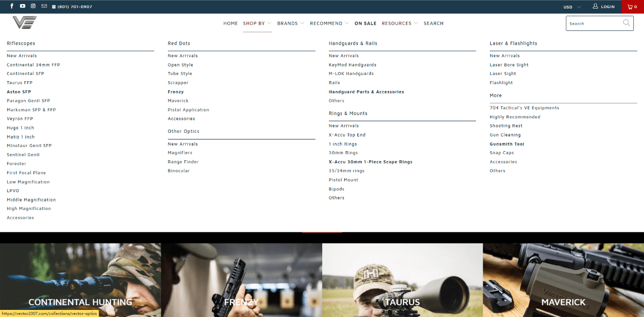Select Continental SFP
Image resolution: width=644 pixels, height=317 pixels.
pos(25,74)
